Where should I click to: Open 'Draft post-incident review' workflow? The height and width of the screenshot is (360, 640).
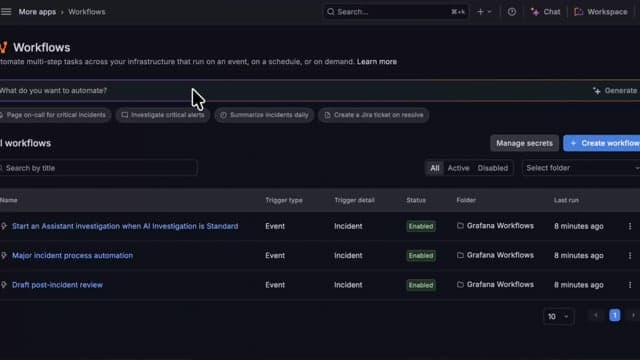coord(57,285)
